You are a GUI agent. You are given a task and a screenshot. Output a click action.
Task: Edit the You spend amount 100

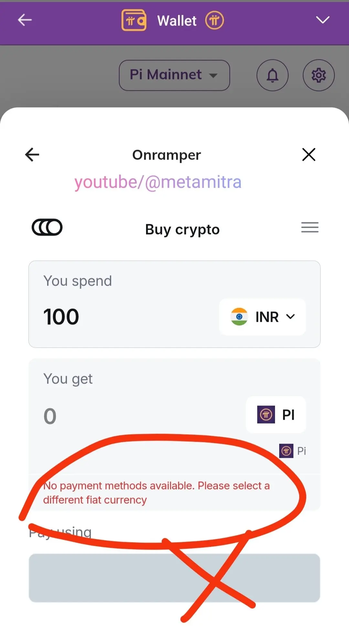(61, 316)
